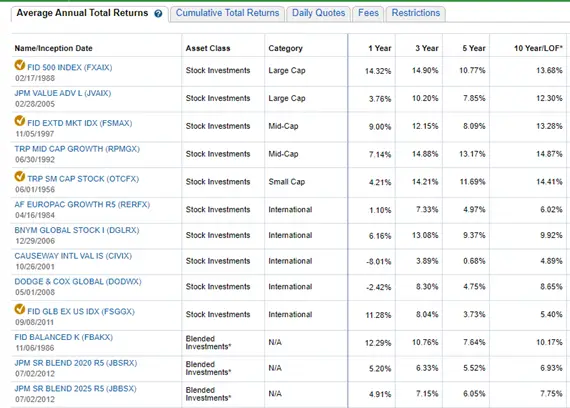Click AF EUROPAC GROWTH R5 (RERFX) link

click(82, 205)
